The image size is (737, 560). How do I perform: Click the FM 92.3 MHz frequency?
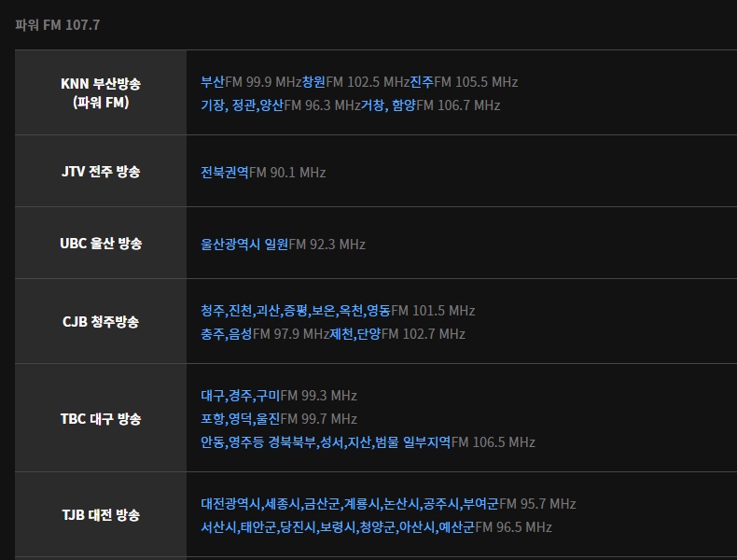[x=327, y=245]
